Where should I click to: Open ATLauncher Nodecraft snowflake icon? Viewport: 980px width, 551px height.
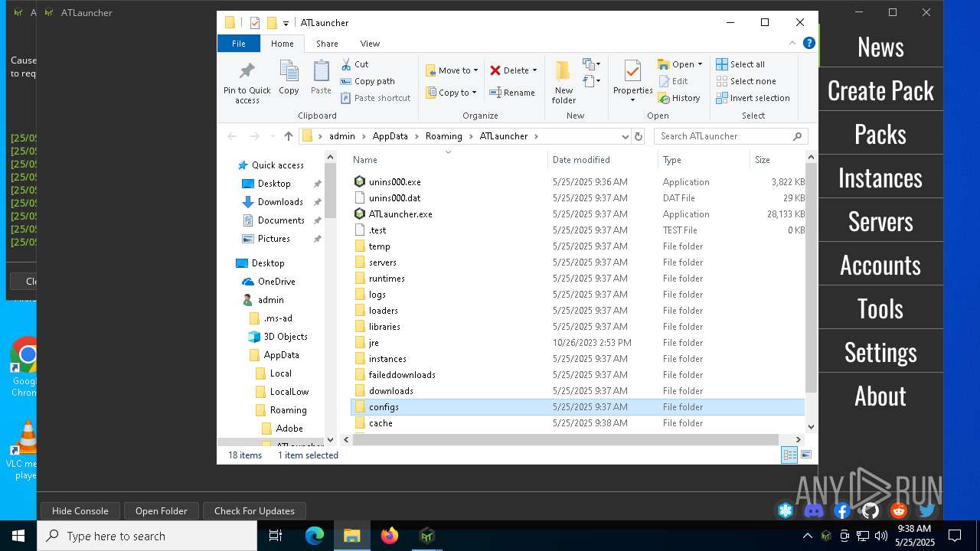[786, 510]
